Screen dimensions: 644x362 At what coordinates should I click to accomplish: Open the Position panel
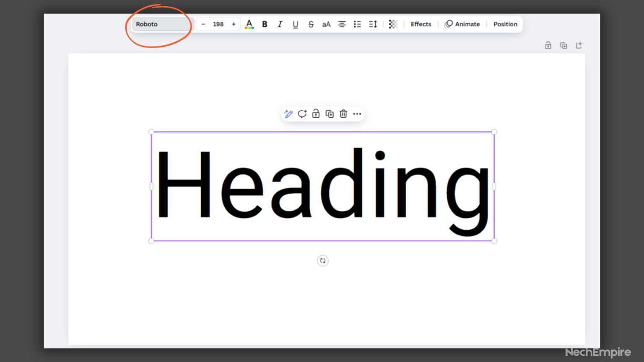(x=505, y=24)
